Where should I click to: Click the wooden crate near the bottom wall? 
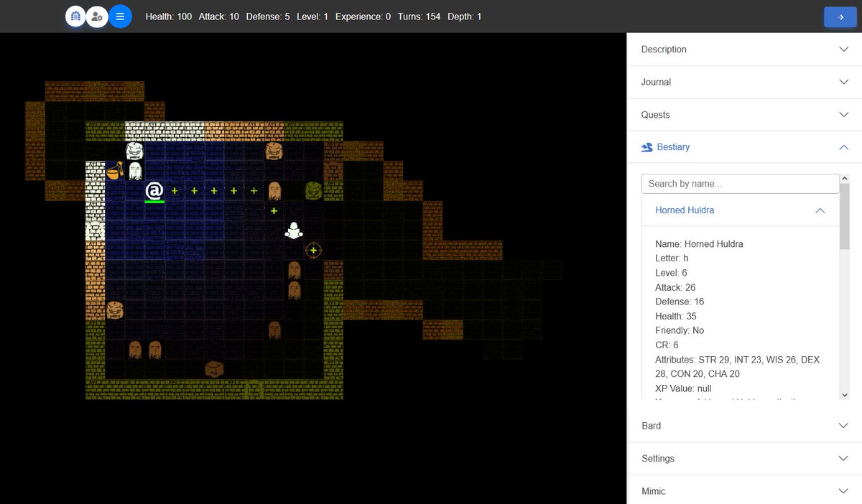pos(214,369)
